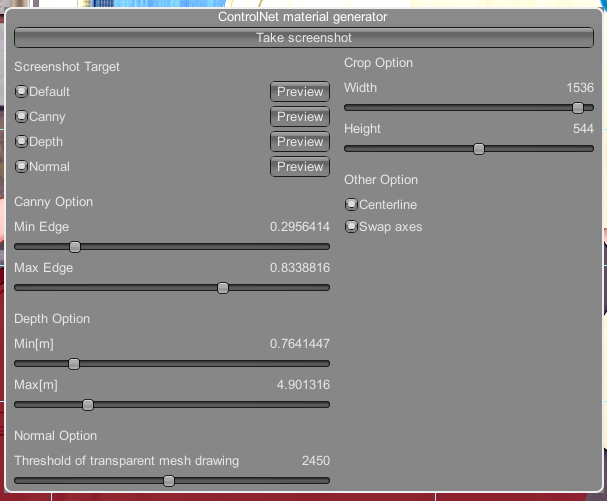
Task: Click the transparent mesh threshold slider handle
Action: pyautogui.click(x=169, y=480)
